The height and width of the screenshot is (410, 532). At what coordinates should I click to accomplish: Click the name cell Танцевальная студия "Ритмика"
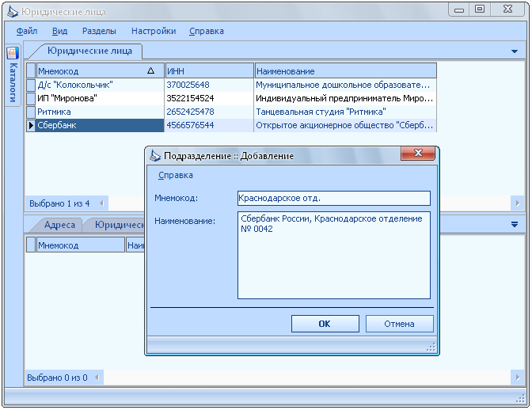pyautogui.click(x=345, y=112)
